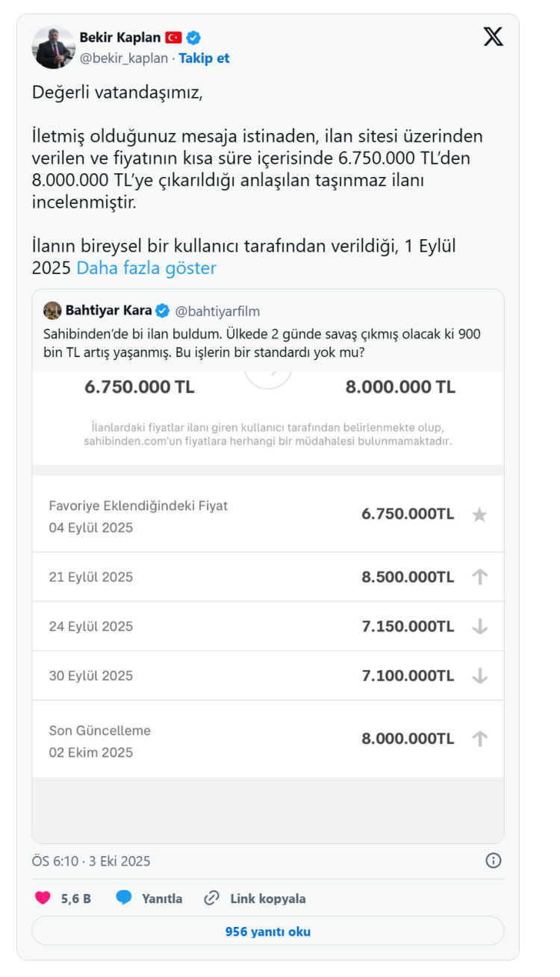This screenshot has width=560, height=977.
Task: Click down arrow next to 7.100.000TL
Action: [x=479, y=675]
